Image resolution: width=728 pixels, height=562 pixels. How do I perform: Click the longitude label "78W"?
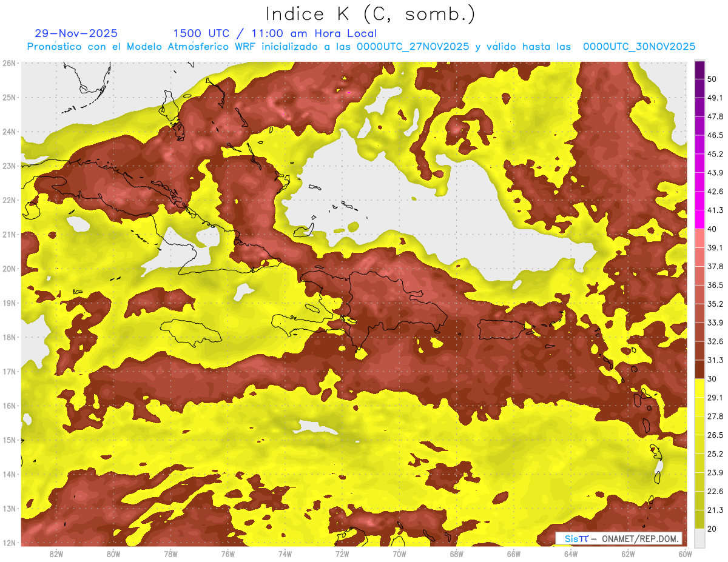(x=170, y=554)
